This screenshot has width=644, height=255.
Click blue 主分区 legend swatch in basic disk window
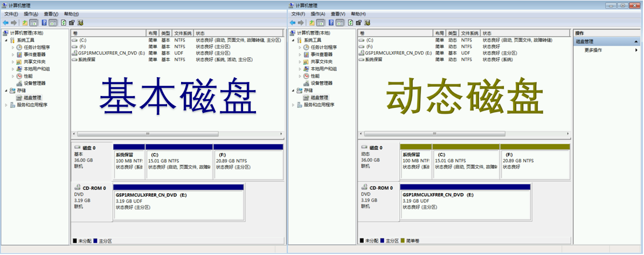click(95, 241)
